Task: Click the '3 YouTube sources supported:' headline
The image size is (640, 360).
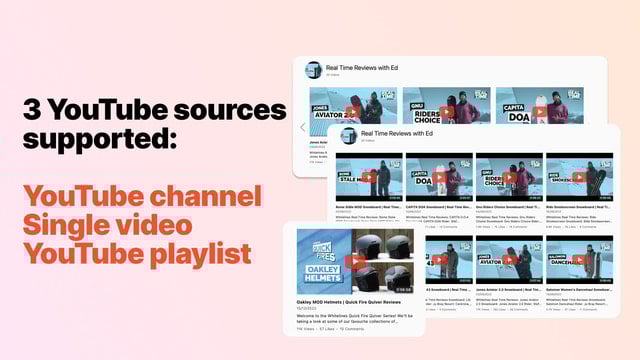Action: [155, 124]
